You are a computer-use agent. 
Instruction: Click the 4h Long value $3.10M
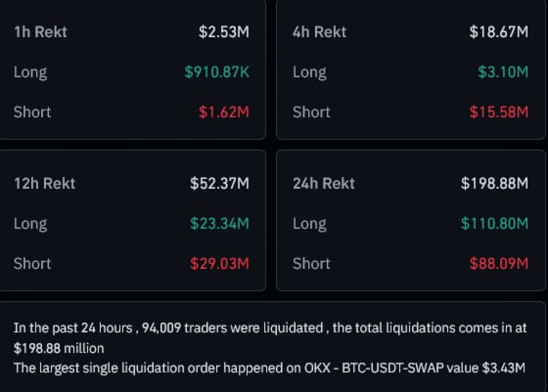503,72
